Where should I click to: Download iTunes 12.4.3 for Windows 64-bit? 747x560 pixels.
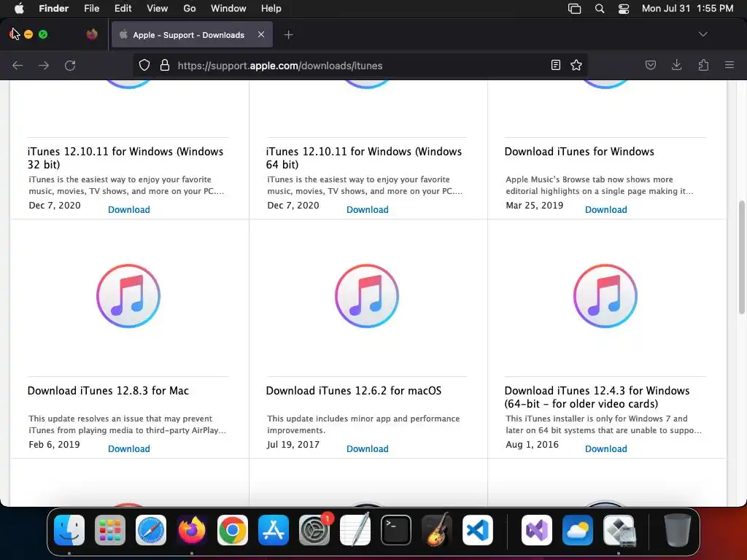[x=606, y=448]
